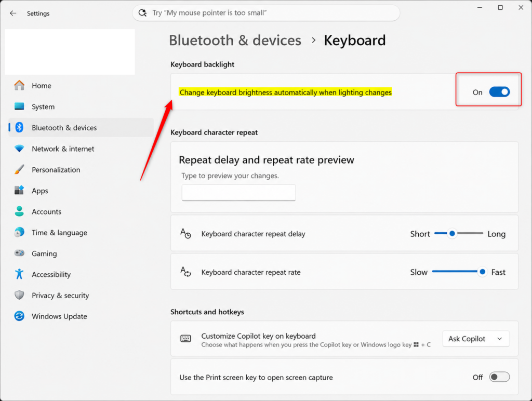
Task: Click 'Shortcuts and hotkeys' section heading
Action: (207, 312)
